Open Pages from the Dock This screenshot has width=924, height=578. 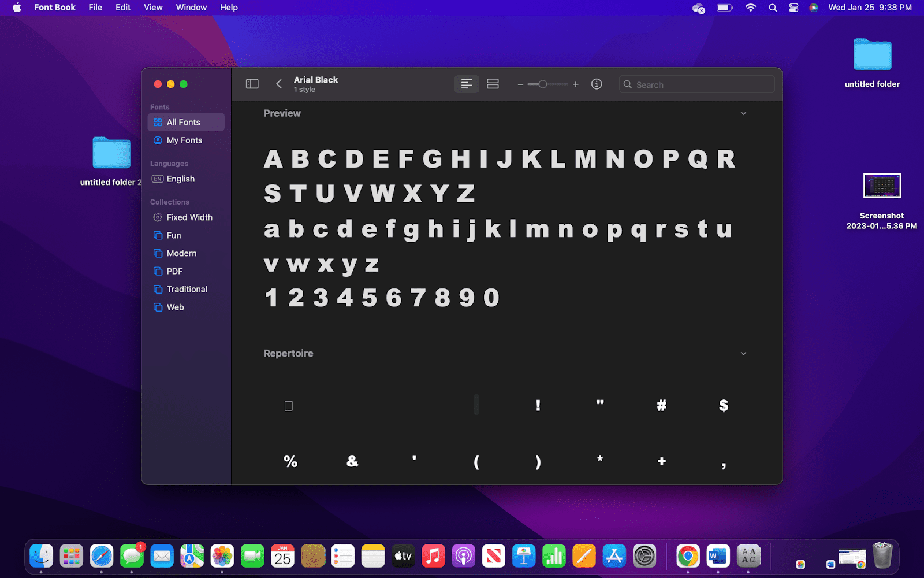point(584,556)
